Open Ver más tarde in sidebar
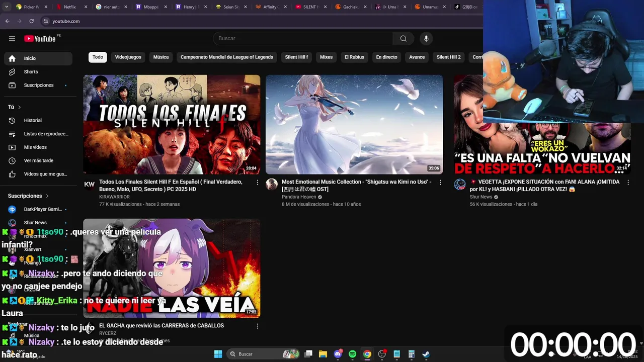 pyautogui.click(x=38, y=161)
